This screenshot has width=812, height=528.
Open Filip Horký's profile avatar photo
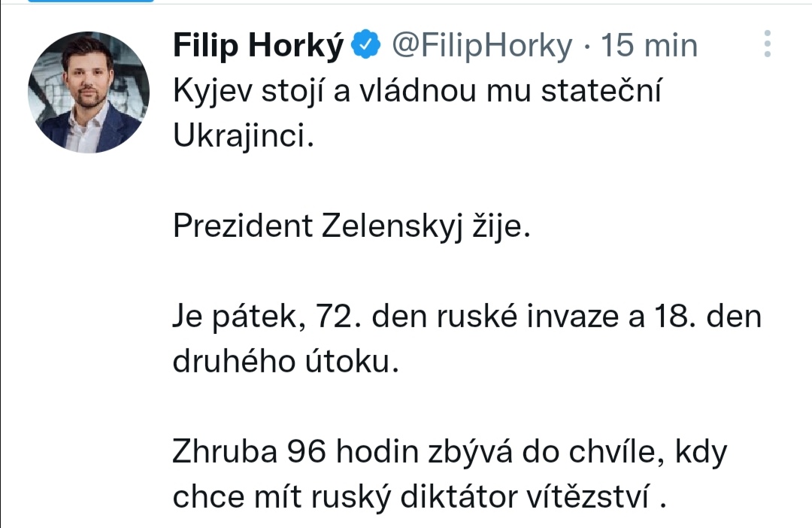89,93
